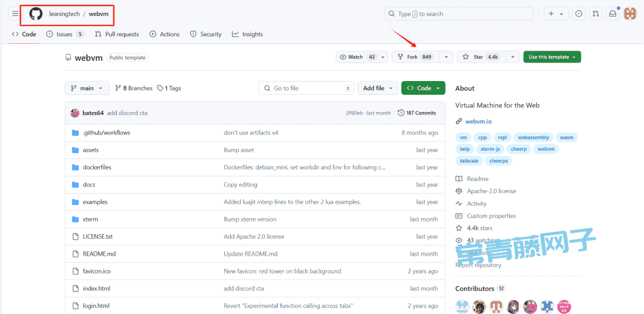This screenshot has height=314, width=644.
Task: Expand the Star lists dropdown arrow
Action: coord(513,57)
